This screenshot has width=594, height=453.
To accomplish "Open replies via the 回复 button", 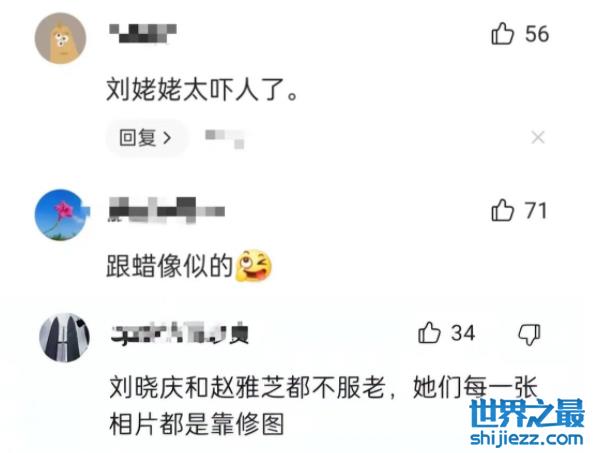I will point(146,138).
